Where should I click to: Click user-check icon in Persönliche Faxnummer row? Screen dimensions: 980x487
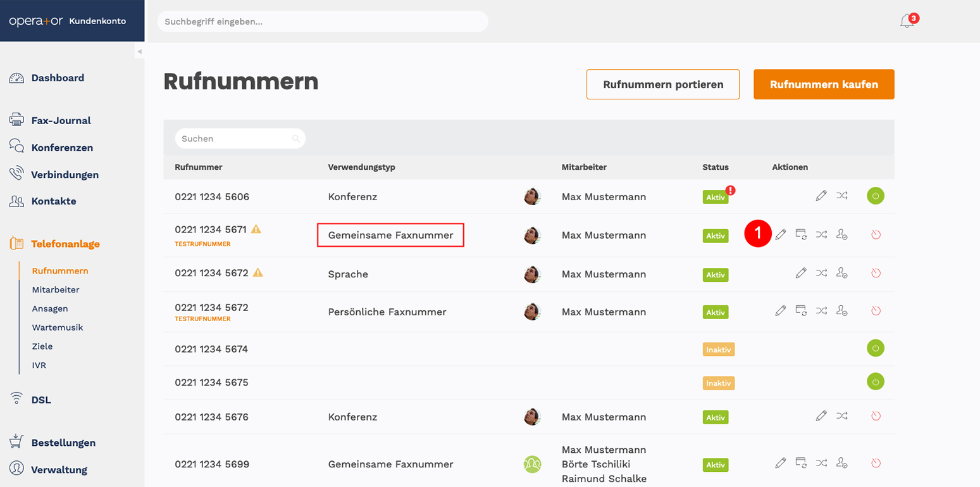tap(841, 310)
